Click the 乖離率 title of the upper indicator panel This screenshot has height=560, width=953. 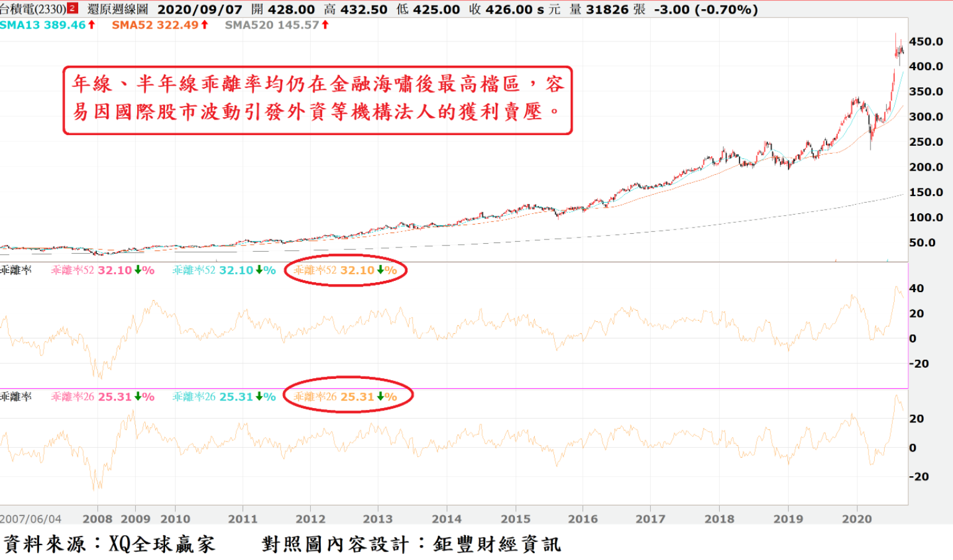pyautogui.click(x=16, y=270)
